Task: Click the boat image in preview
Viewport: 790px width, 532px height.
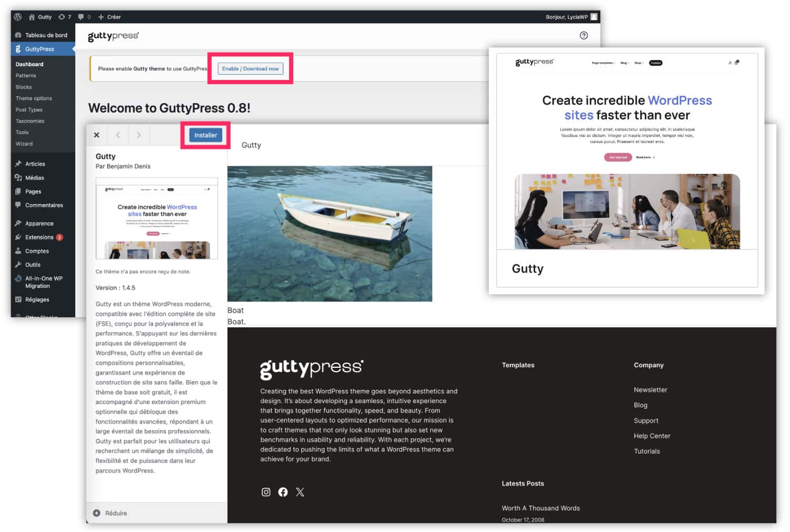Action: [x=330, y=234]
